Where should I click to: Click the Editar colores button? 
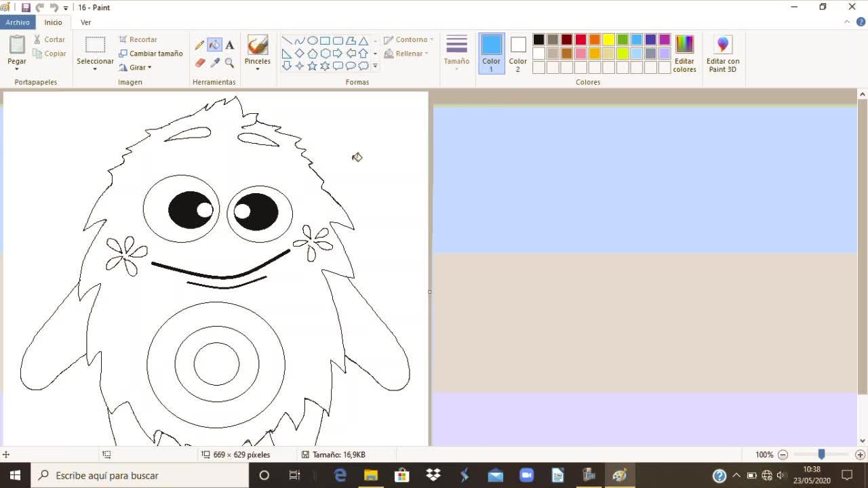(x=684, y=54)
